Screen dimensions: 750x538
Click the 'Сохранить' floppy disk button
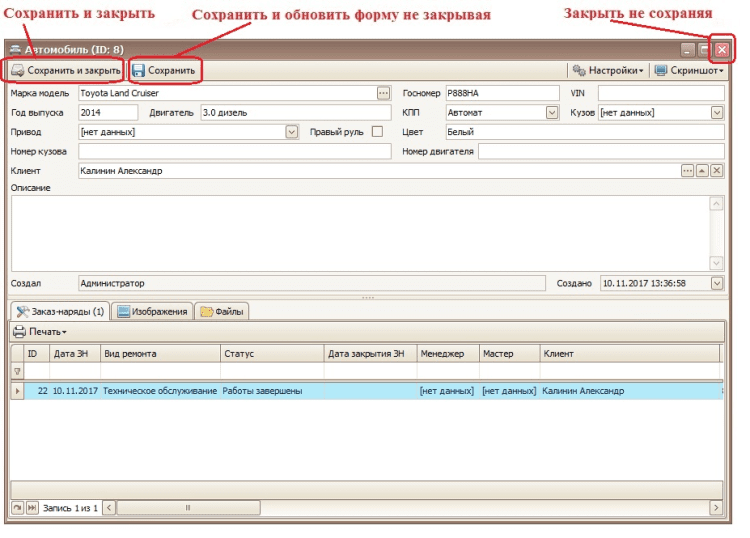pos(164,71)
